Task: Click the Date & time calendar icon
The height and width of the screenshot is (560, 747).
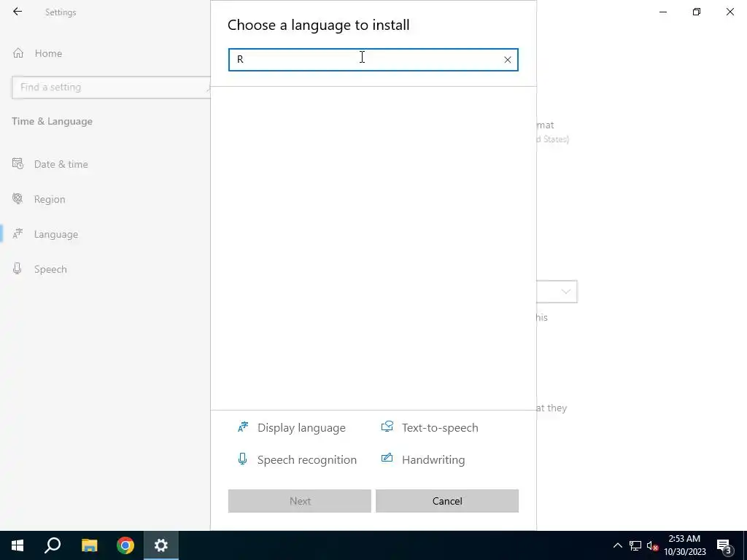Action: pyautogui.click(x=18, y=164)
